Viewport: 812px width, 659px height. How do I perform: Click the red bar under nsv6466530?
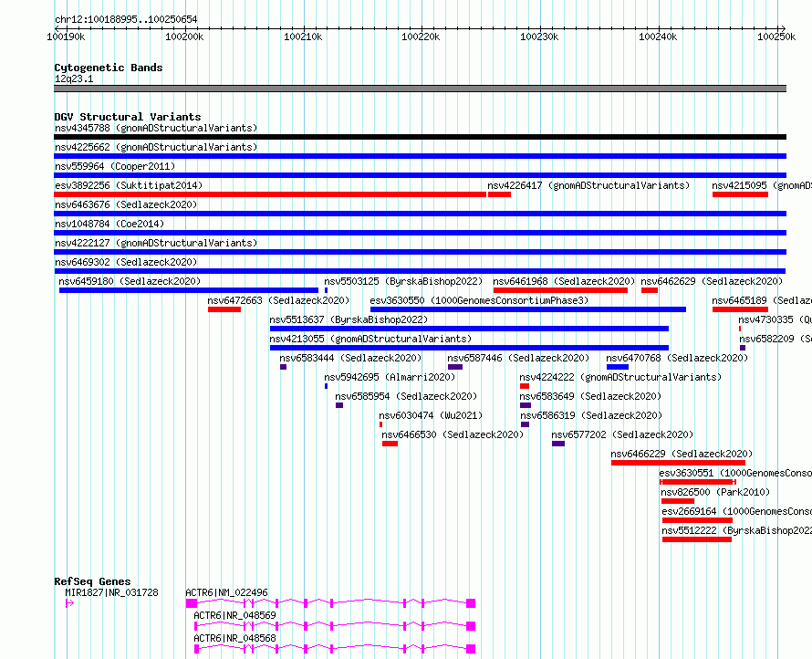pyautogui.click(x=390, y=444)
